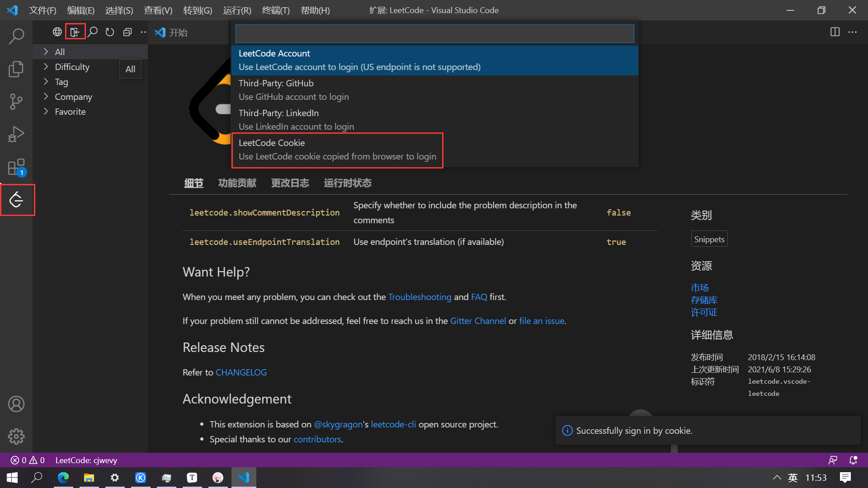Choose LeetCode Cookie login option
This screenshot has width=868, height=488.
click(x=435, y=150)
